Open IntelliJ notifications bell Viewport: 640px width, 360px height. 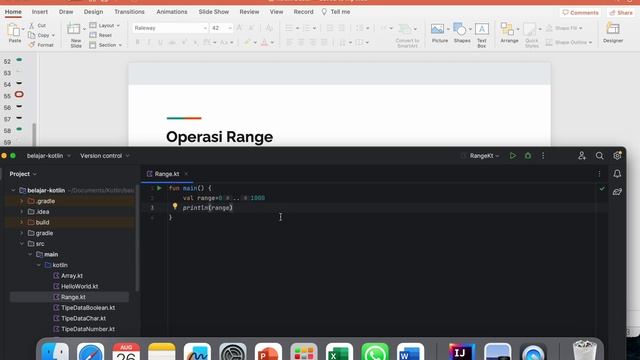pos(617,174)
